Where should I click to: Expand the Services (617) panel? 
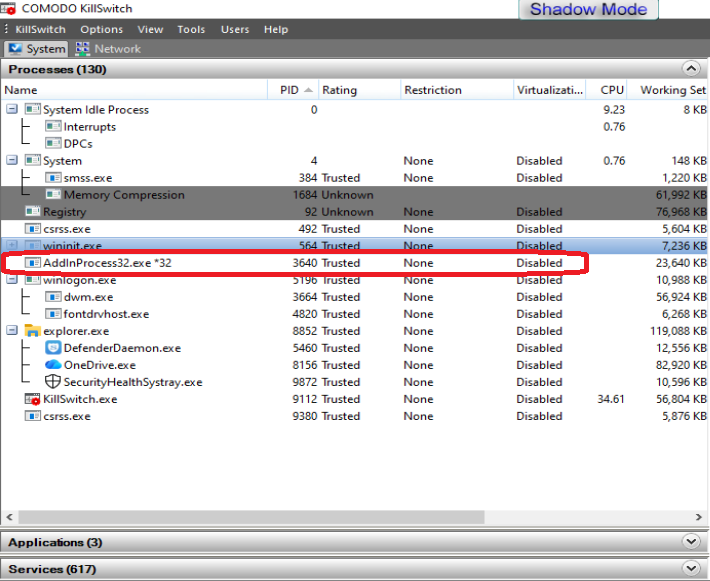tap(691, 568)
